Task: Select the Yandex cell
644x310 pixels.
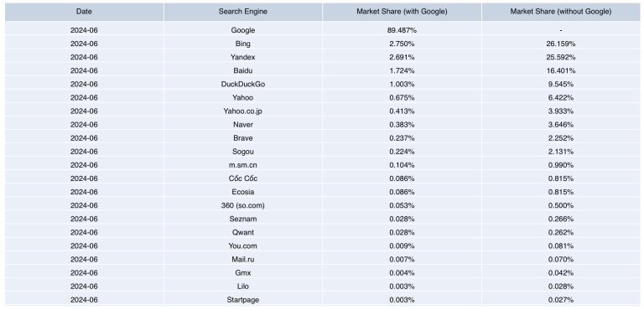Action: pos(242,57)
